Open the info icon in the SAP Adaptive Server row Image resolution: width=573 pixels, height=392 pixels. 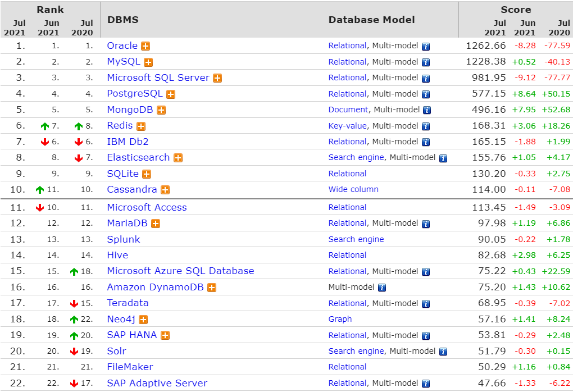pos(426,384)
